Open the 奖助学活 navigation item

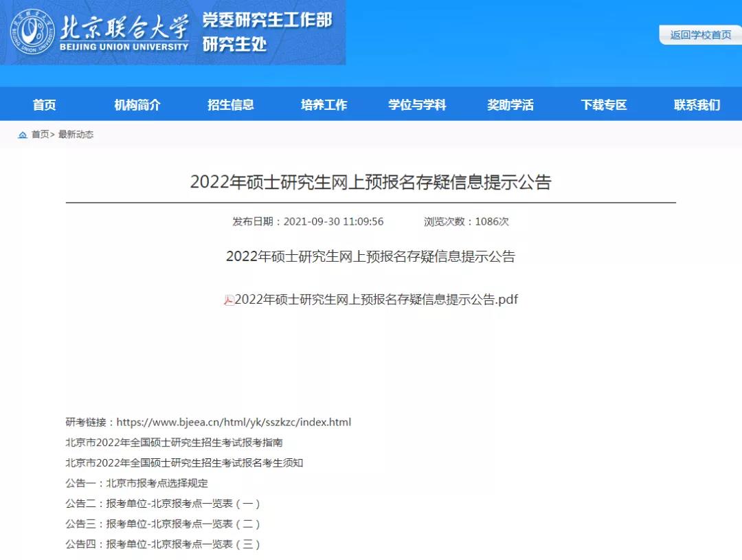[510, 104]
